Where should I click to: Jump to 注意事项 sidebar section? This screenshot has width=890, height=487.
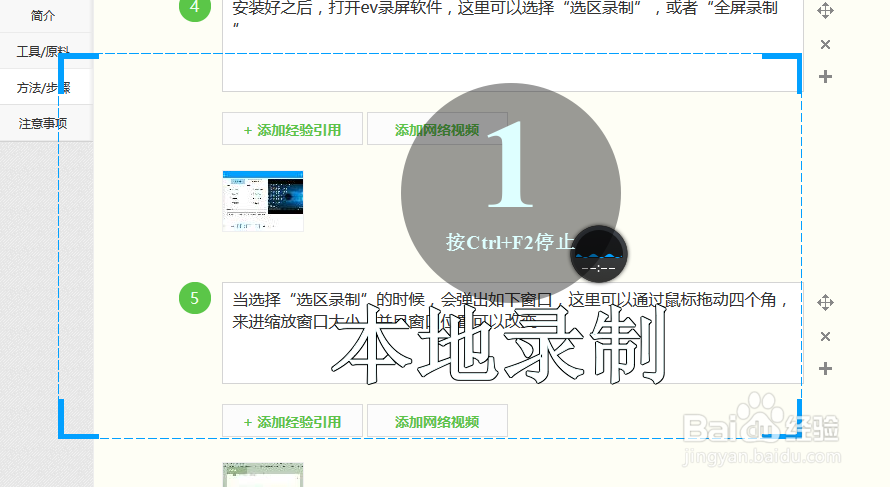click(44, 123)
